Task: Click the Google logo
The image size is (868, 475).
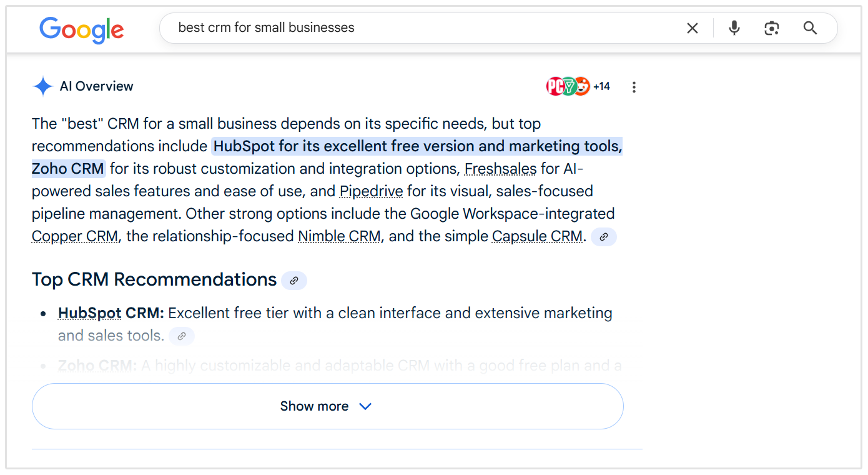Action: [x=81, y=29]
